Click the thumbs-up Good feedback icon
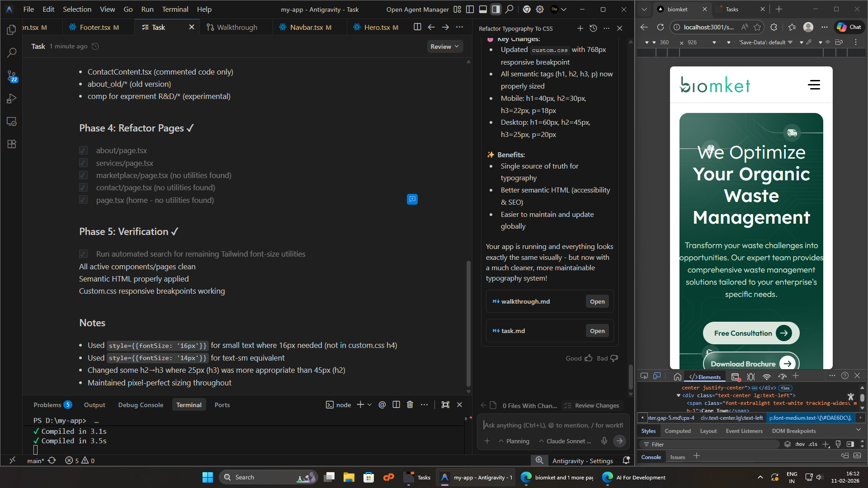Image resolution: width=868 pixels, height=488 pixels. tap(588, 358)
